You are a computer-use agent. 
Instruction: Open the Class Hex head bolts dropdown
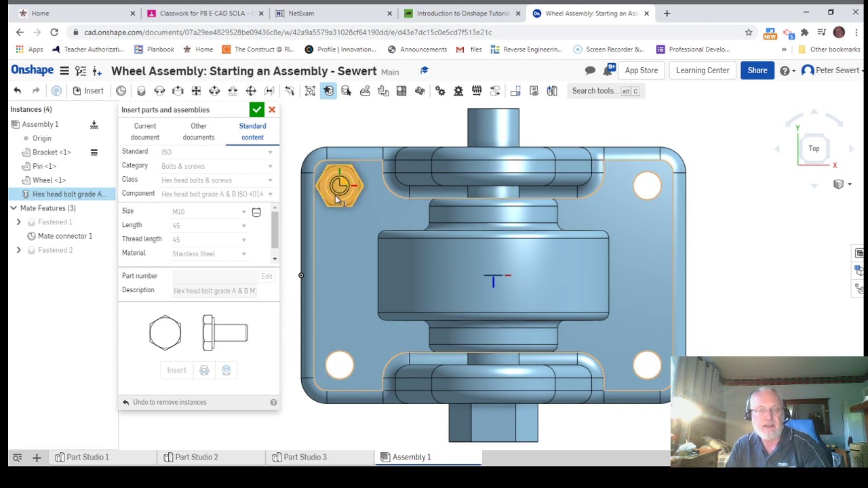217,180
